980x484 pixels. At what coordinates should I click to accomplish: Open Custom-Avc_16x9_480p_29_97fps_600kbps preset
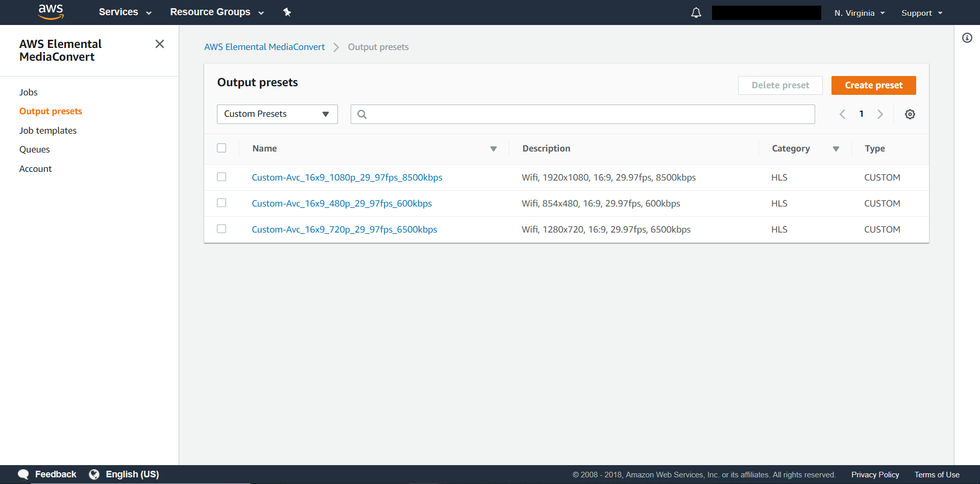342,203
